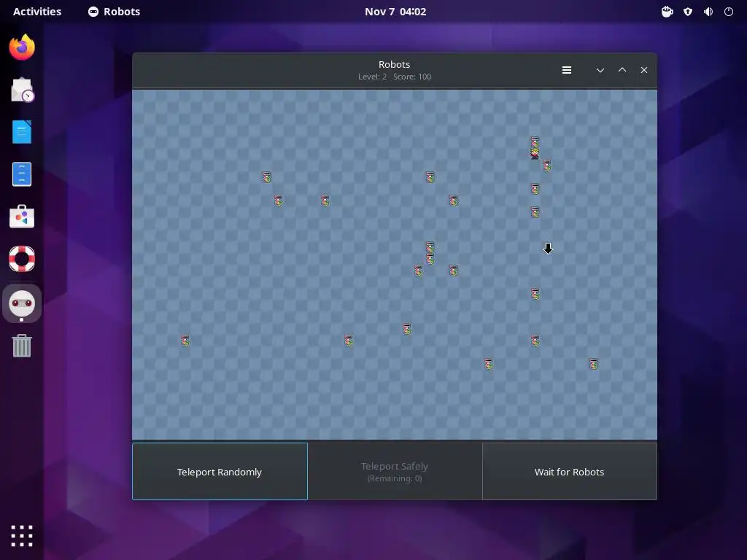Open the Robots hamburger menu
The image size is (747, 560).
[x=566, y=70]
